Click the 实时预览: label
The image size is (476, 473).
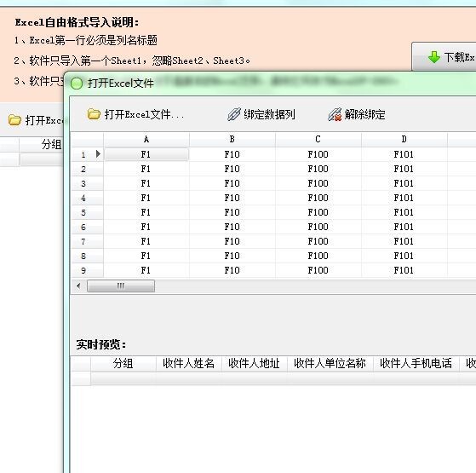coord(101,345)
